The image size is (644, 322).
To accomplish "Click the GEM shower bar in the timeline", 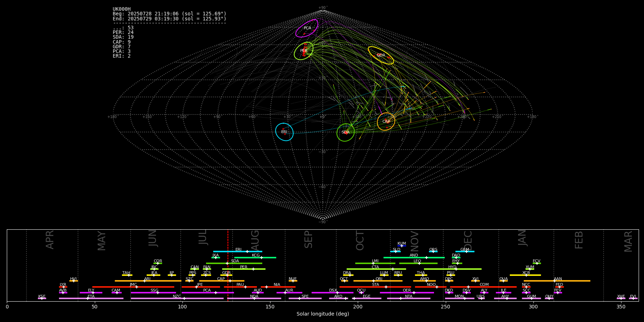I will coord(465,252).
